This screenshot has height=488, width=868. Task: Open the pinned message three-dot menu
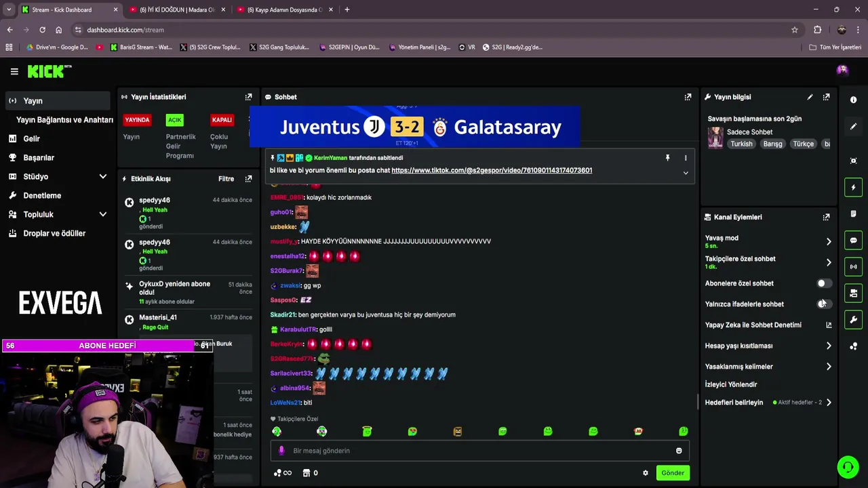coord(686,158)
